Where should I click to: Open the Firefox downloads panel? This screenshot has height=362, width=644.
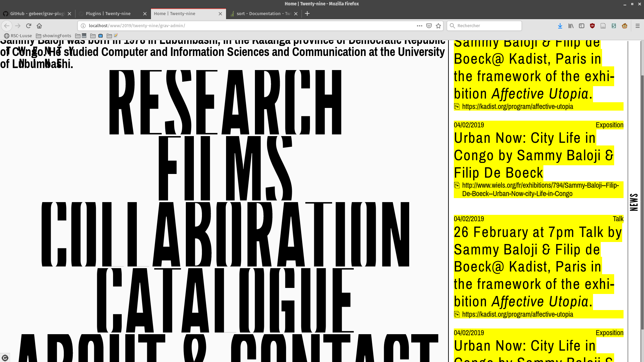tap(560, 26)
